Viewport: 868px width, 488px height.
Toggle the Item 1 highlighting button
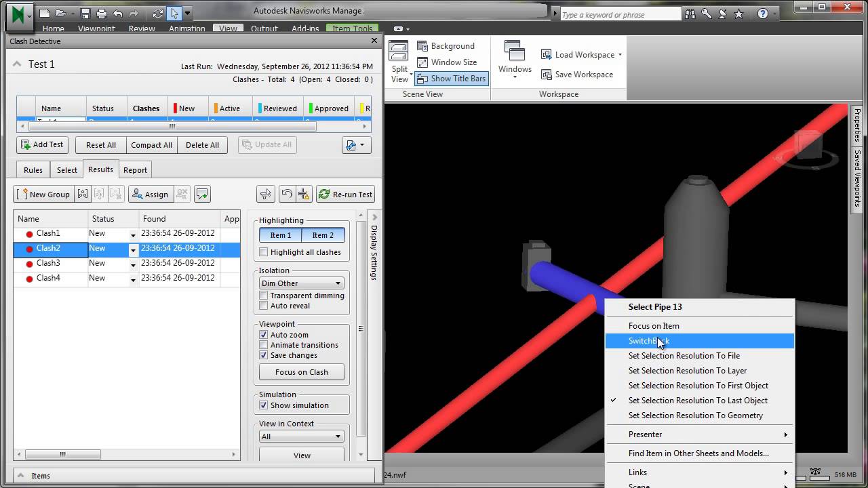(x=281, y=235)
